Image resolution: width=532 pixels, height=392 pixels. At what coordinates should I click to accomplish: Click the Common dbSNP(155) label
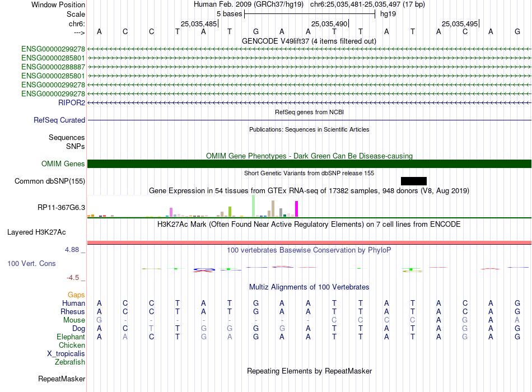pos(49,181)
